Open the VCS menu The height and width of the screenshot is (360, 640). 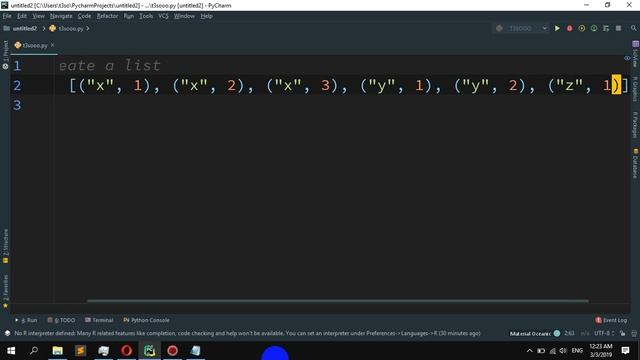(163, 16)
